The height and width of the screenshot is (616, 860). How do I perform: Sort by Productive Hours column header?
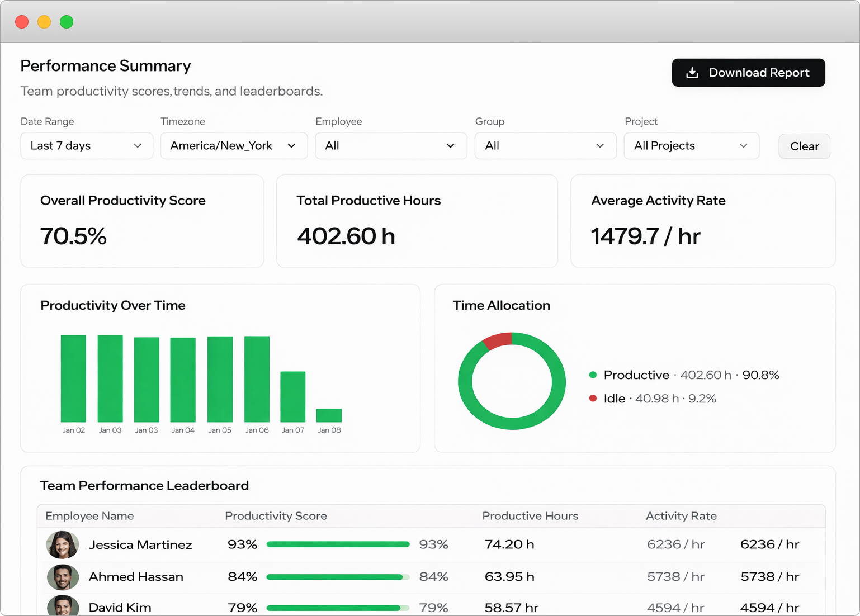coord(530,516)
